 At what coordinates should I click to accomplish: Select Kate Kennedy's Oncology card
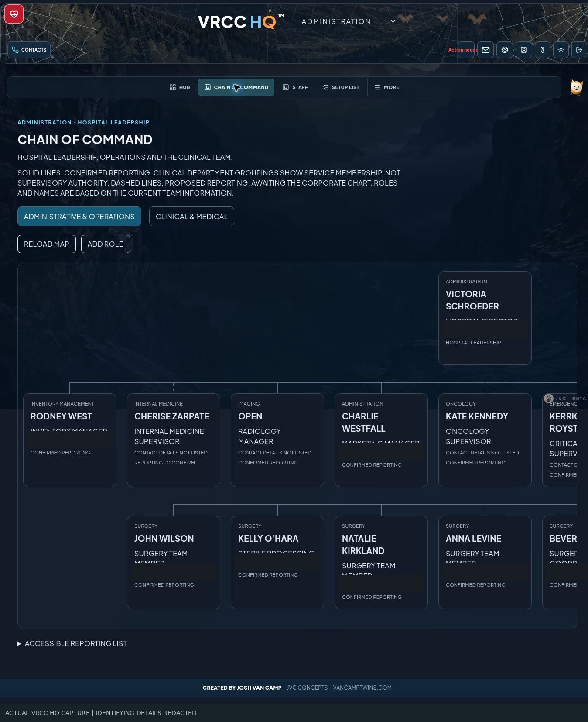click(485, 440)
